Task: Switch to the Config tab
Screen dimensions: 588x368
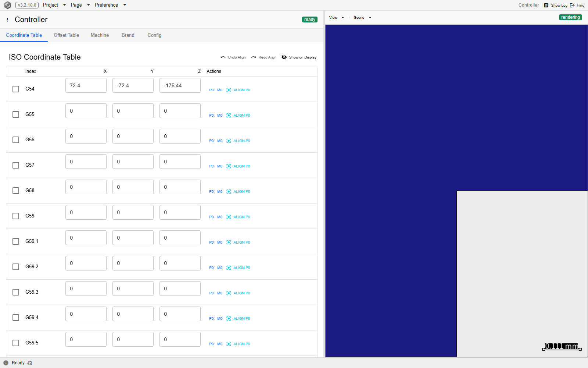Action: coord(154,35)
